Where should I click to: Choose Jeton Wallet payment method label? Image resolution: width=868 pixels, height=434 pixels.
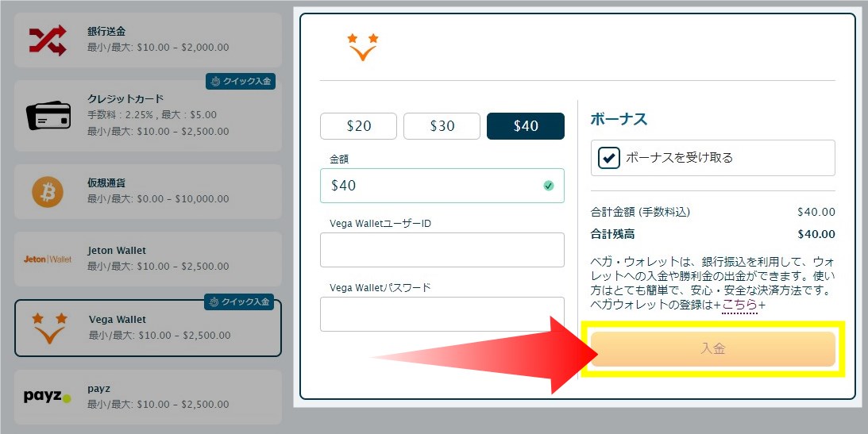point(117,251)
